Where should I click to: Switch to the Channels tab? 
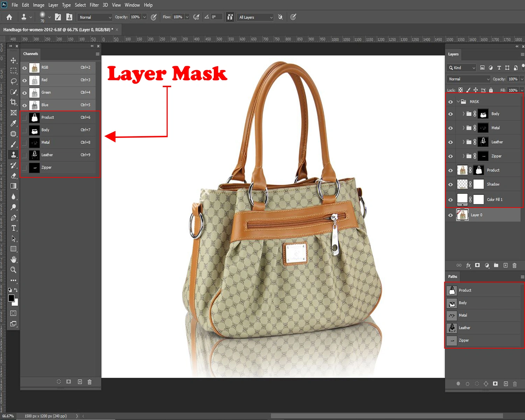click(x=30, y=54)
